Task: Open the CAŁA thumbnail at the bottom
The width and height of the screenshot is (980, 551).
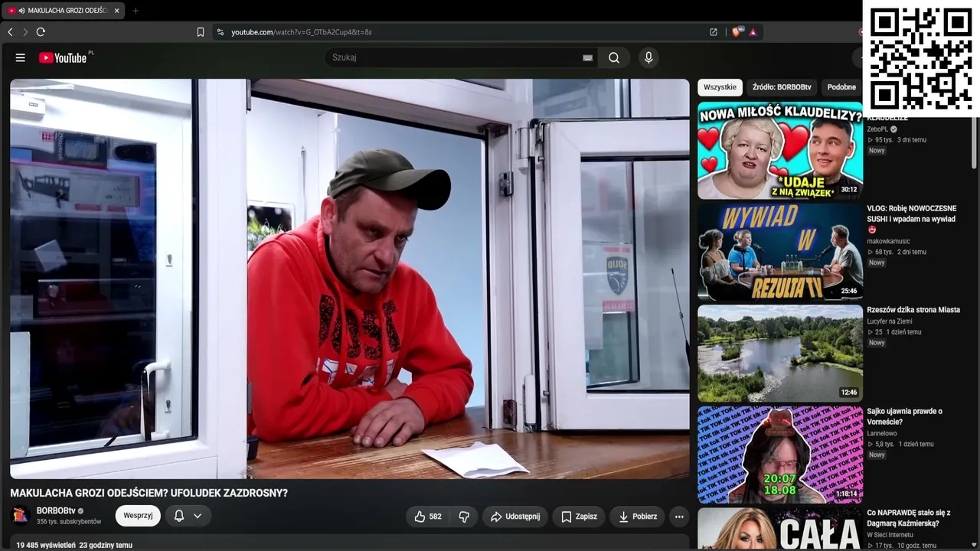Action: [x=780, y=530]
